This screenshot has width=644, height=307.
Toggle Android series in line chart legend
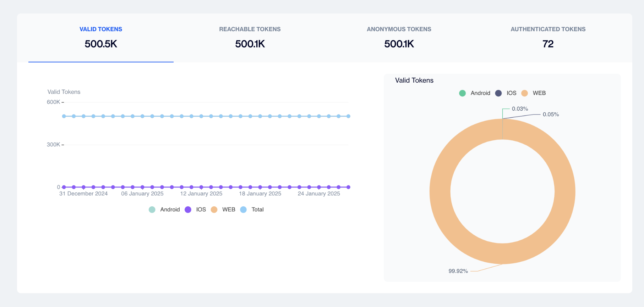164,210
